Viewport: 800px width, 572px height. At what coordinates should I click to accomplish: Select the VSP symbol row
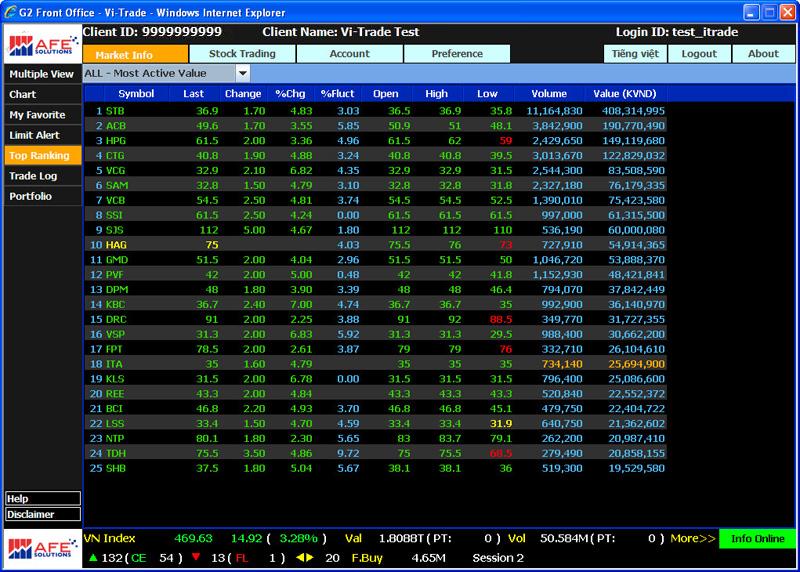(375, 334)
